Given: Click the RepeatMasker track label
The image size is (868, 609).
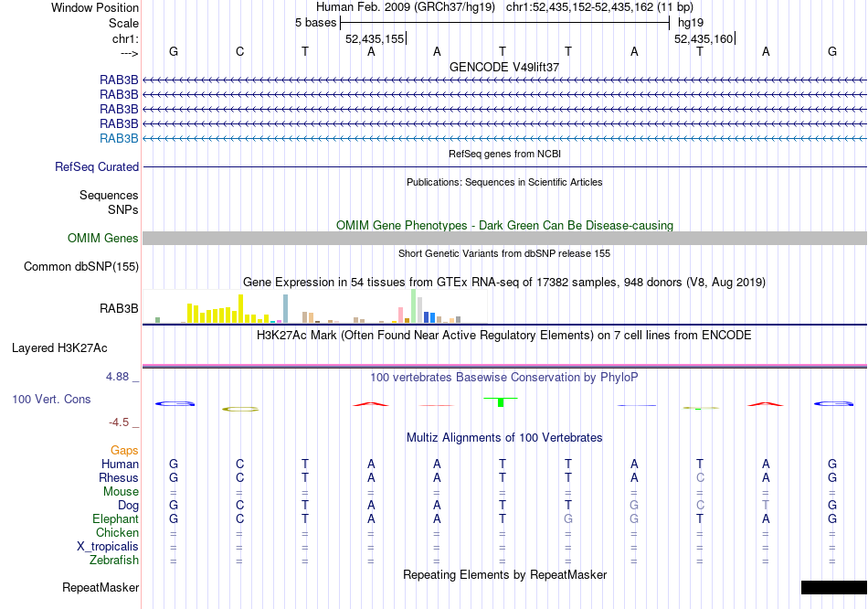Looking at the screenshot, I should (101, 587).
